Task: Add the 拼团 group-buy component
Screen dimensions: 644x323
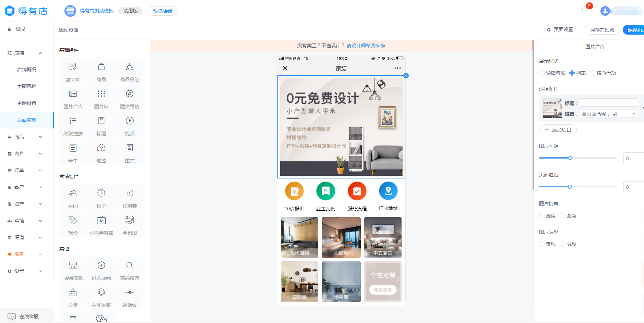Action: coord(73,198)
